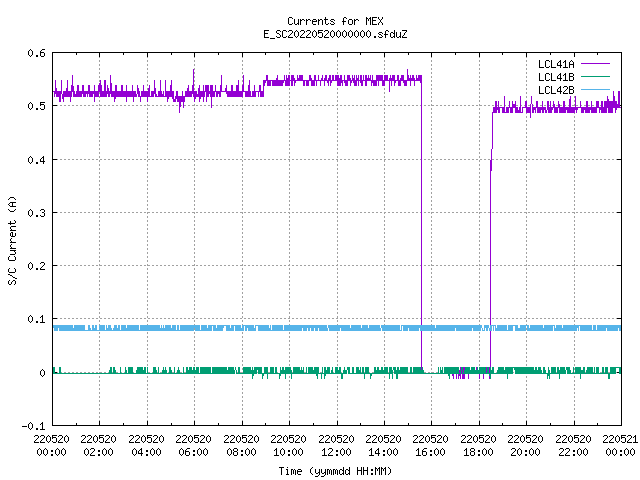640x480 pixels.
Task: Click the x-axis label "Time (yymmdd HH:MM)"
Action: [x=335, y=471]
